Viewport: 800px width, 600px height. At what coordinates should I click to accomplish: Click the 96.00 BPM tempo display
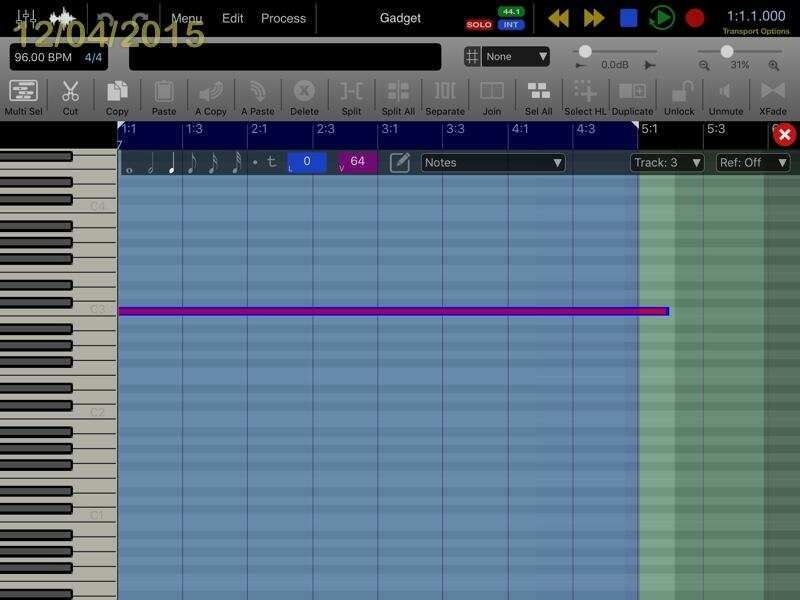43,57
